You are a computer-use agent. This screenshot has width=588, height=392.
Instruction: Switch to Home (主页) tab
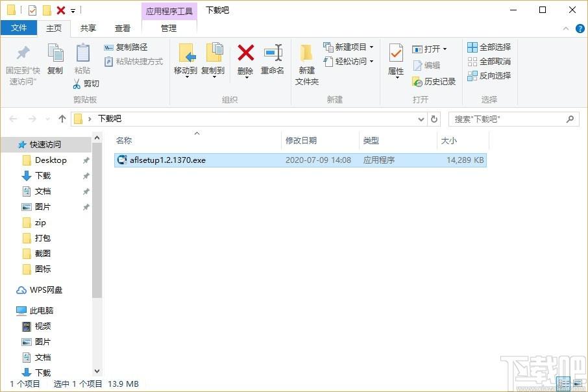point(54,28)
